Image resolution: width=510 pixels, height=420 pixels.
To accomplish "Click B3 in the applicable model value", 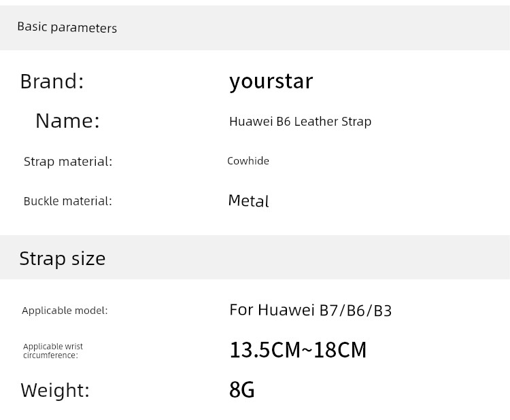I will point(382,311).
